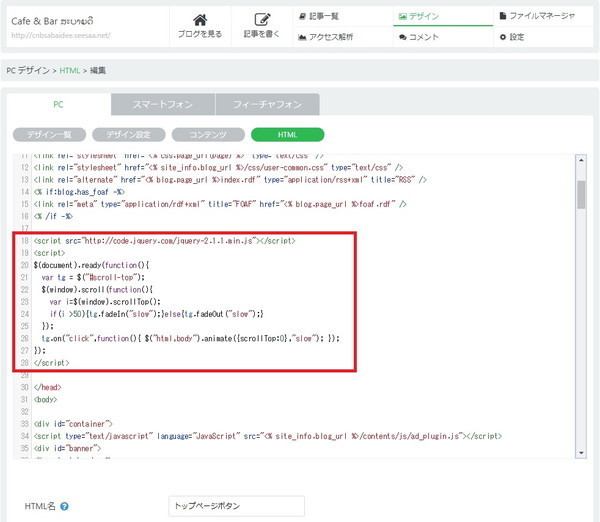This screenshot has height=522, width=600.
Task: Click code line 24 with fadeIn fadeOut
Action: (x=157, y=314)
